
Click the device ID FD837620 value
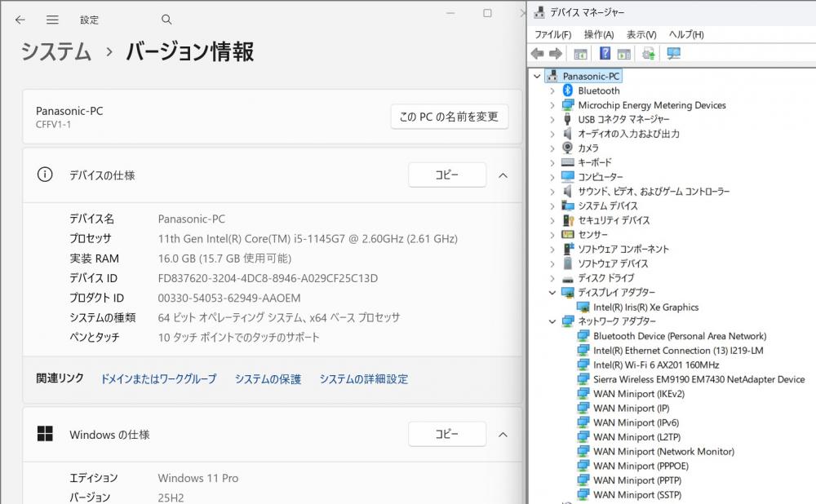click(268, 278)
